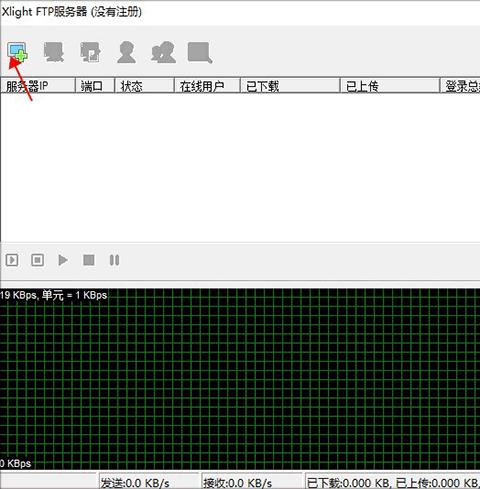The width and height of the screenshot is (480, 489).
Task: Click the 在线用户 column header
Action: 207,86
